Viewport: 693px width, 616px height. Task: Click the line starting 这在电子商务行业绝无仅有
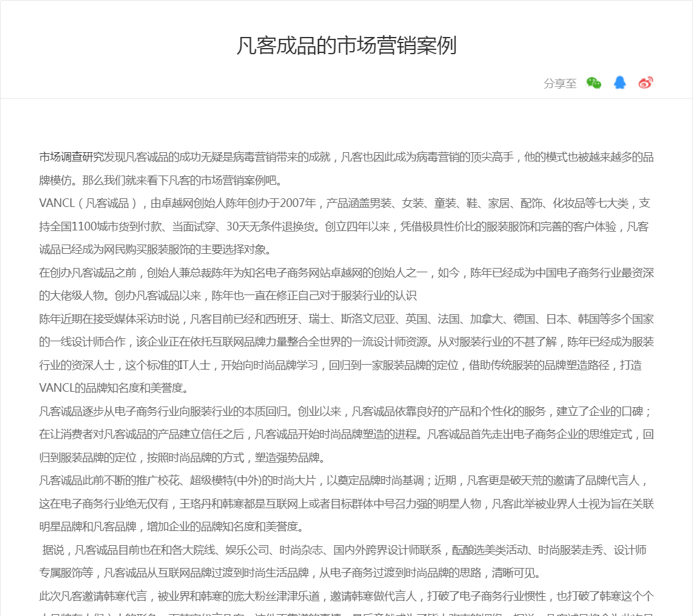(x=346, y=504)
